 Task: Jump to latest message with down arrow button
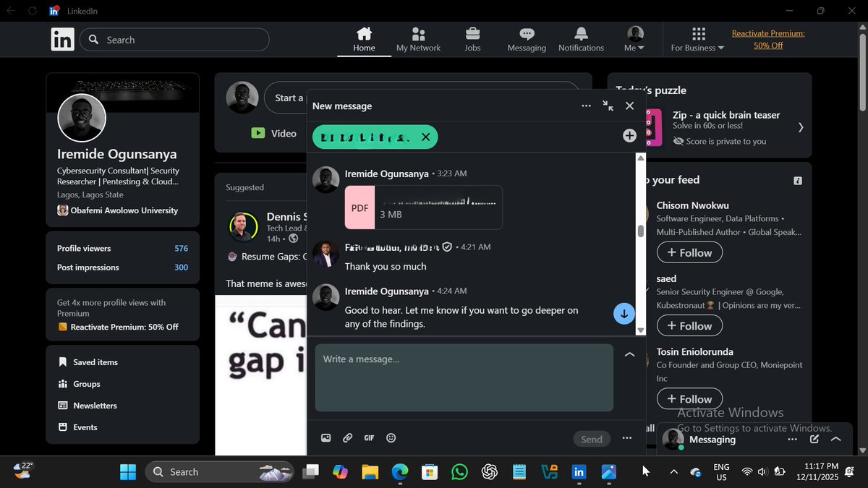624,314
